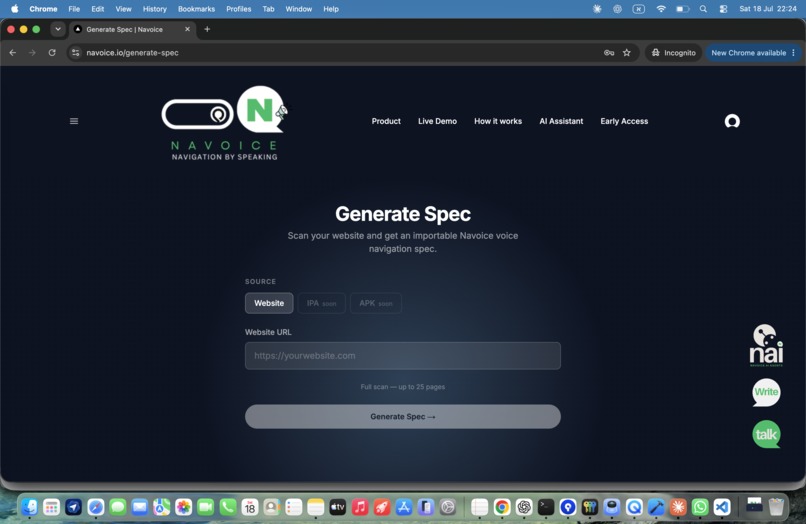Image resolution: width=806 pixels, height=524 pixels.
Task: Open the Apple menu
Action: [14, 9]
